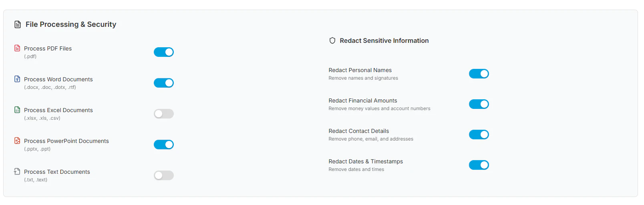Click the Excel spreadsheet icon
644x205 pixels.
pos(17,110)
